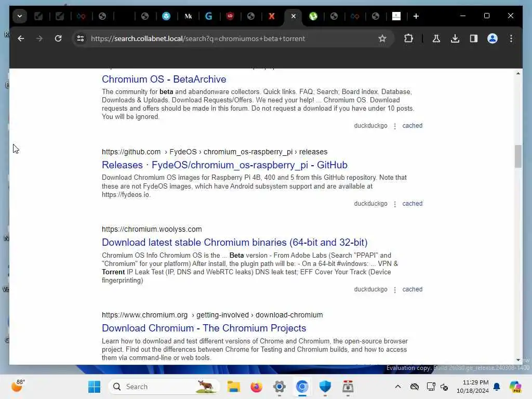Reload the search results page
The height and width of the screenshot is (399, 532).
(58, 38)
